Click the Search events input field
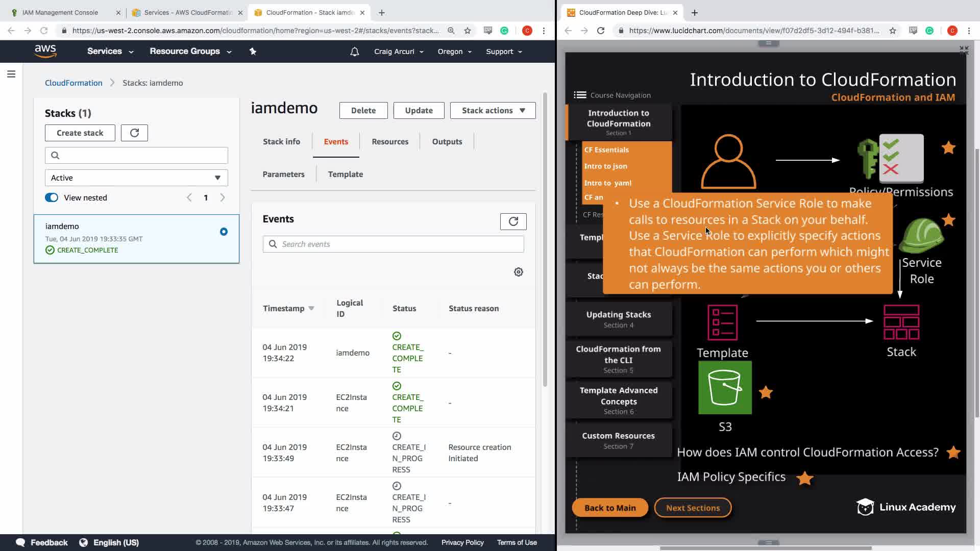Screen dimensions: 980x551 pos(393,244)
